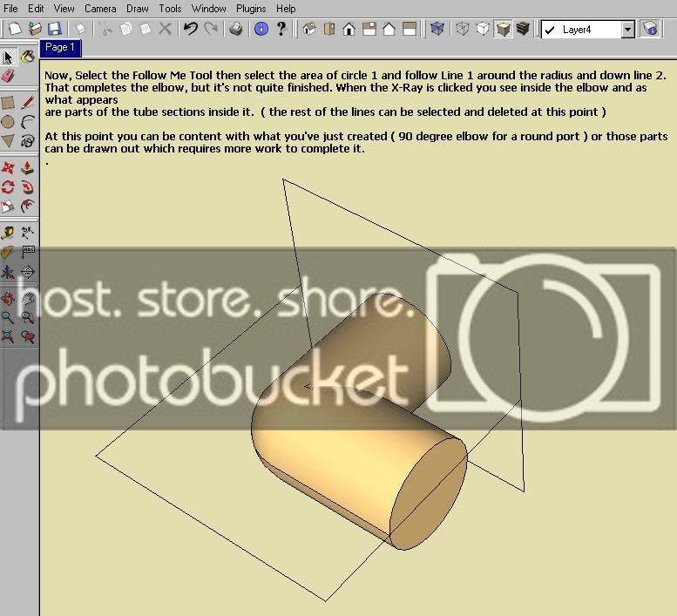Switch to Top view icon
The width and height of the screenshot is (677, 616).
tap(329, 29)
